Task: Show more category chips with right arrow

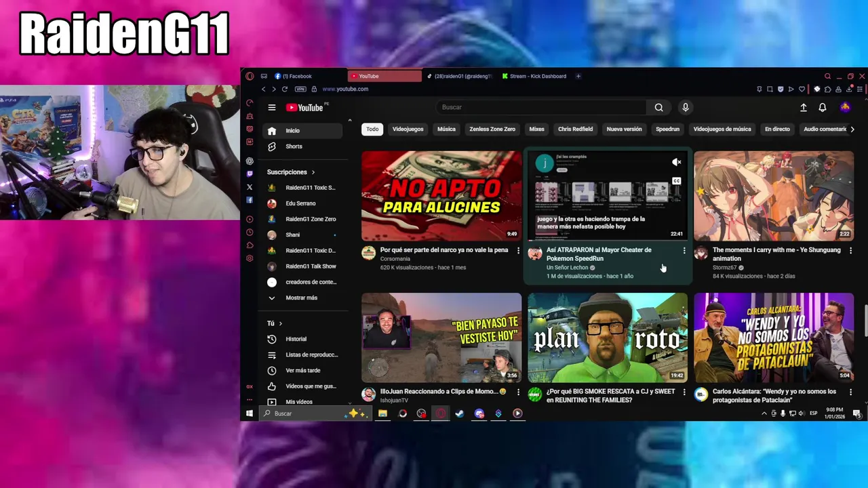Action: click(852, 129)
